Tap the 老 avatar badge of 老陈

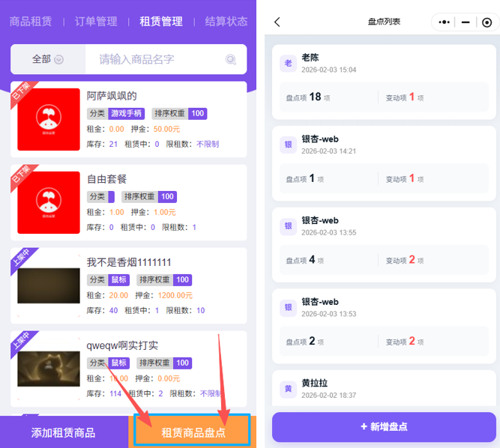point(288,64)
